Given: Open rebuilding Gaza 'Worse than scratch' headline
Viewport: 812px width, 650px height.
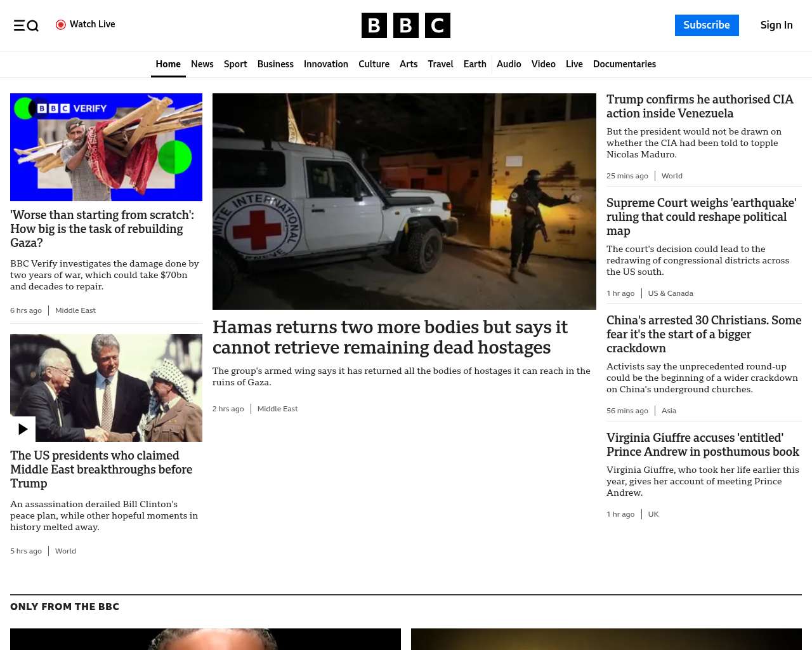Looking at the screenshot, I should pyautogui.click(x=102, y=229).
